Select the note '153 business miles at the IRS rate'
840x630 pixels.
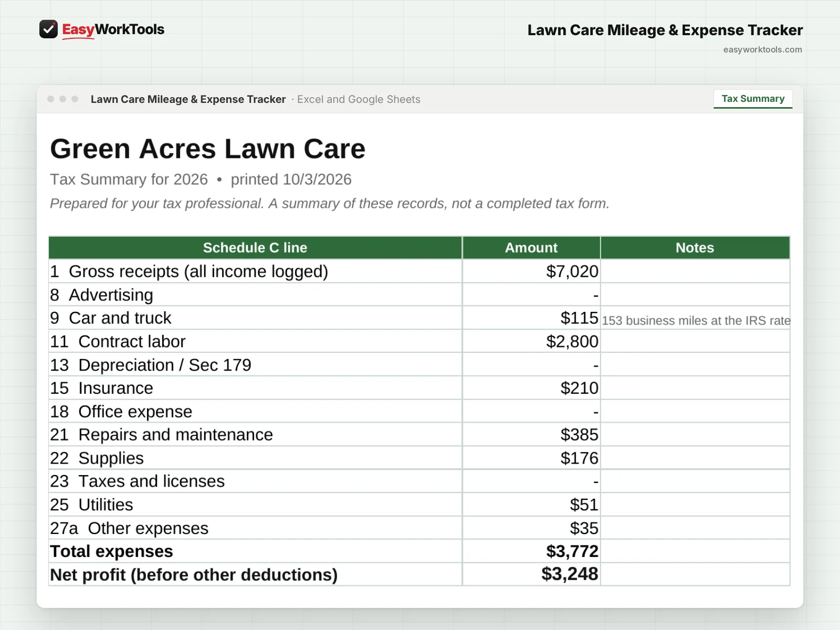[x=696, y=321]
